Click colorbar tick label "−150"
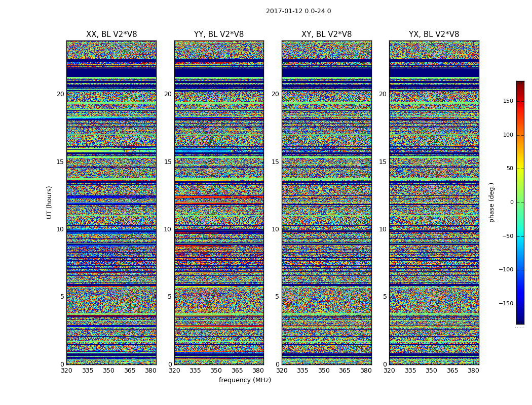532x405 pixels. (x=506, y=303)
